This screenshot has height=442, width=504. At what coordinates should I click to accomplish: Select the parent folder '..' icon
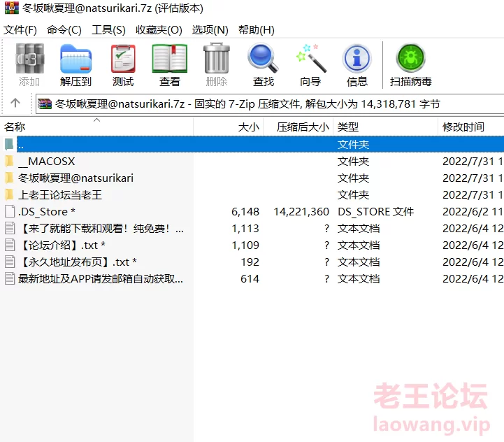pos(9,145)
